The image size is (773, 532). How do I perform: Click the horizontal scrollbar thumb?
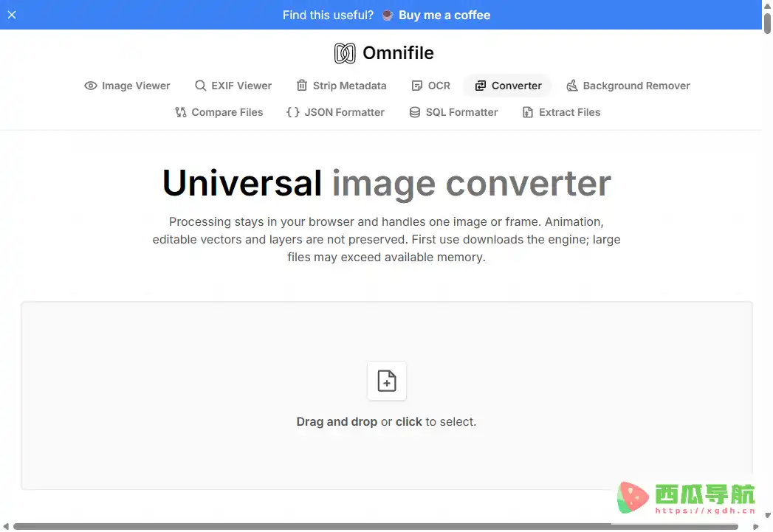click(376, 527)
